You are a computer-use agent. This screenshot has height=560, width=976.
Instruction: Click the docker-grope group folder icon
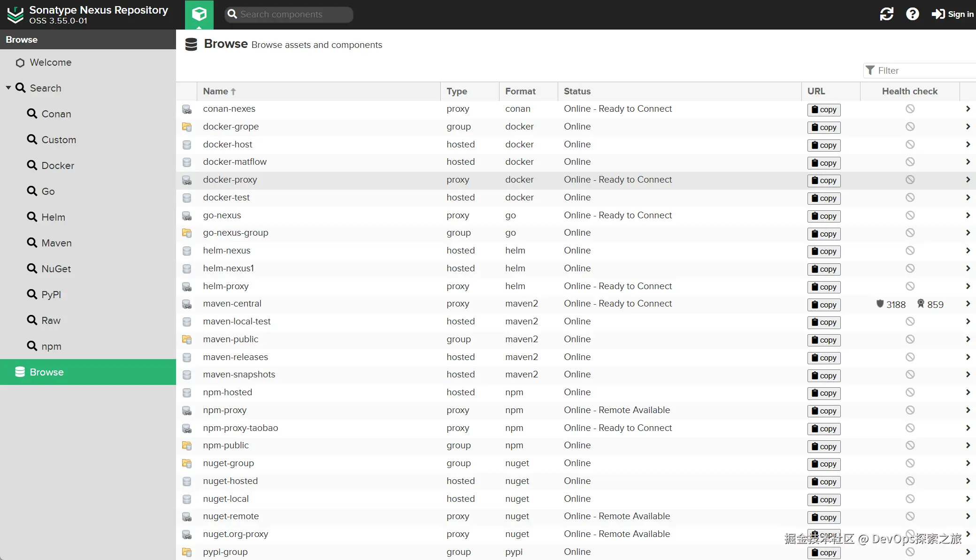coord(187,127)
